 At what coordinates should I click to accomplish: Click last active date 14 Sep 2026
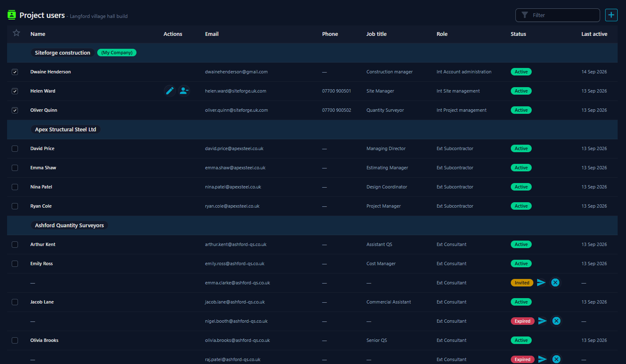[594, 72]
